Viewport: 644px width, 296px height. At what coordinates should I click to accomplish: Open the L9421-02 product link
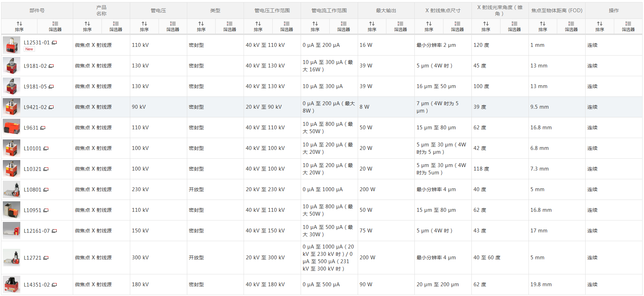(35, 107)
